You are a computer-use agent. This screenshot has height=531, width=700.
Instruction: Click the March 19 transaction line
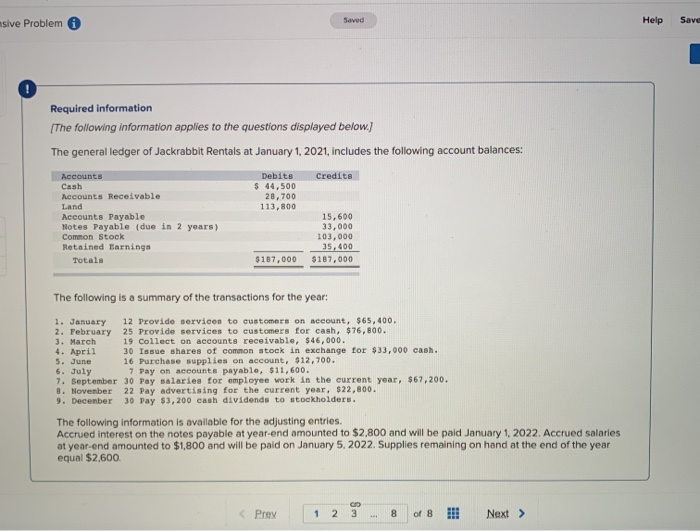(x=200, y=341)
